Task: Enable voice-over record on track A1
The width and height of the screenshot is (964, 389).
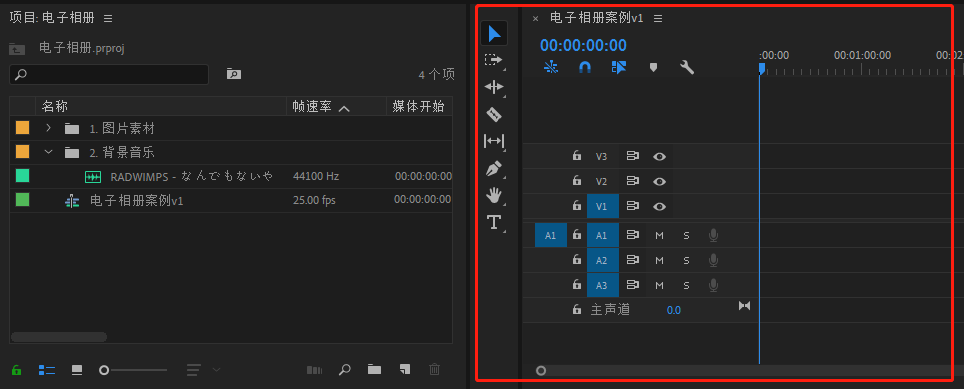Action: (x=713, y=235)
